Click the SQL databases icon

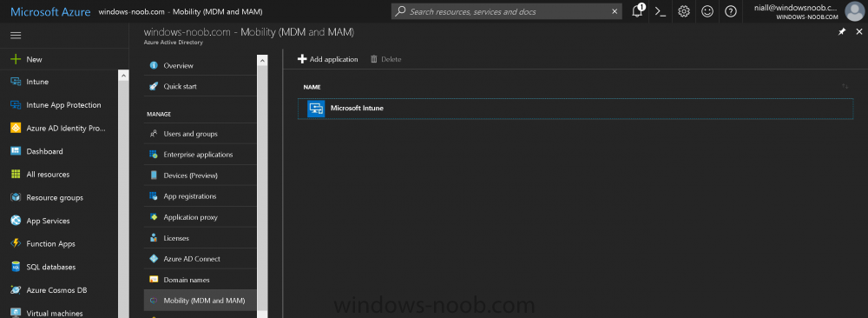tap(16, 267)
